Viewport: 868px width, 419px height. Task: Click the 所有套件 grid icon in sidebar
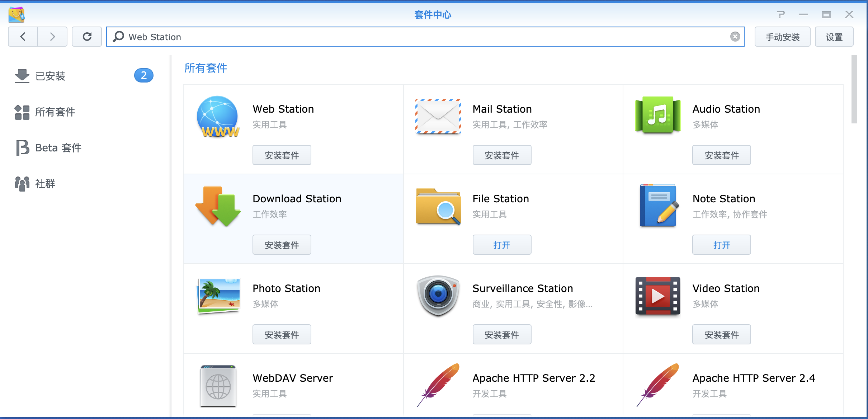(x=22, y=112)
